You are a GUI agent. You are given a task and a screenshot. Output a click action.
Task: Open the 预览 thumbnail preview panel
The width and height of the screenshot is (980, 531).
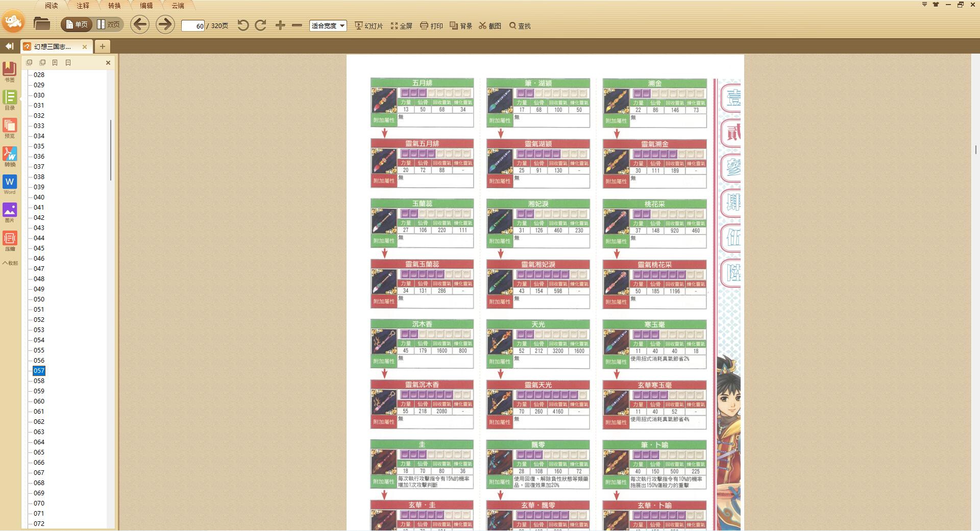tap(10, 128)
